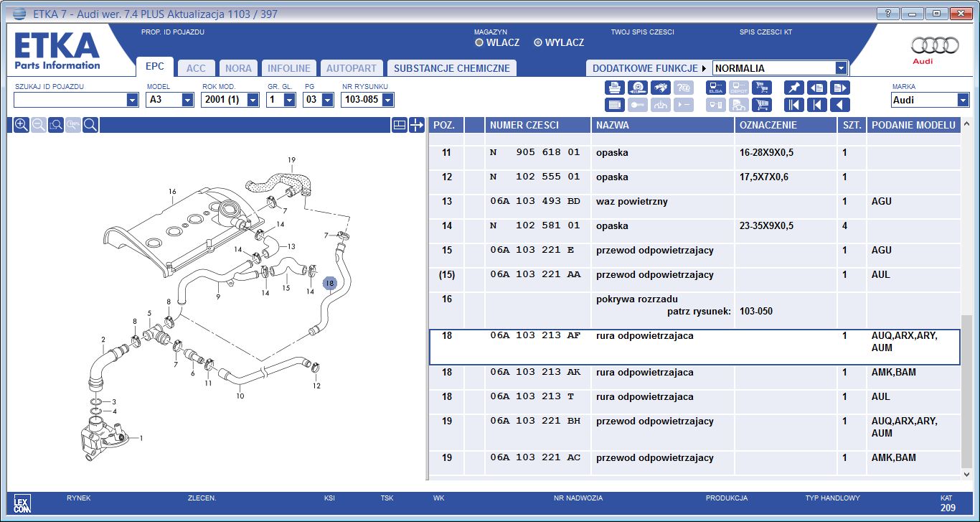Open the SUBSTANCJE CHEMICZNE tab
The height and width of the screenshot is (522, 980).
452,68
